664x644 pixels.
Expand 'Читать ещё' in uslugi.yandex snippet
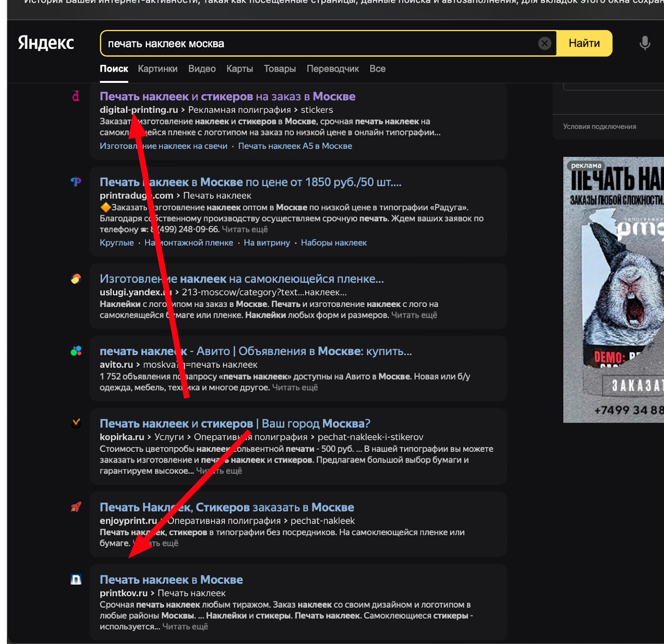414,315
